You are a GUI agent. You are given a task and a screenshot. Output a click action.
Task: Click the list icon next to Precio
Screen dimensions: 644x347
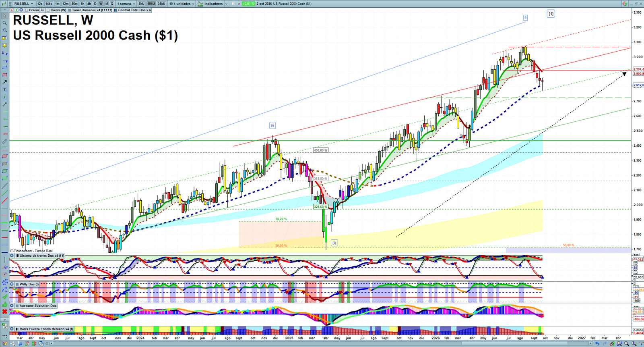click(42, 10)
